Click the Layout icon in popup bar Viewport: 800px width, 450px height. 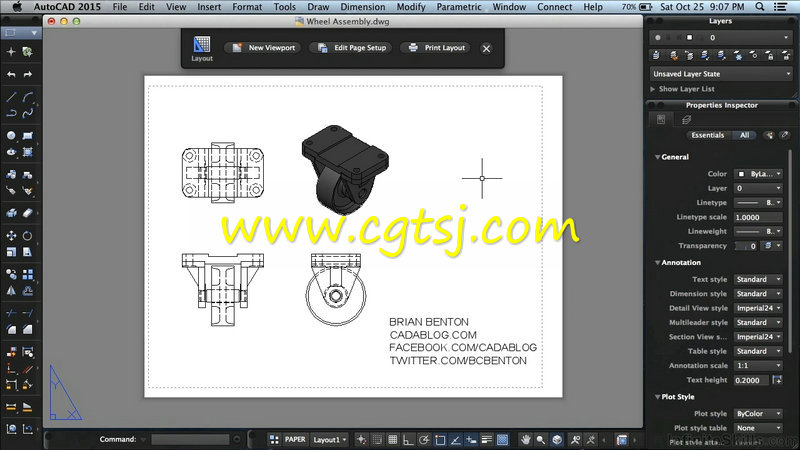click(202, 48)
